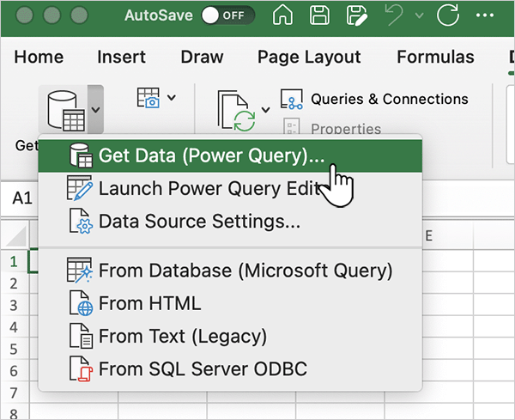This screenshot has width=515, height=420.
Task: Open the Insert ribbon tab
Action: [x=121, y=58]
